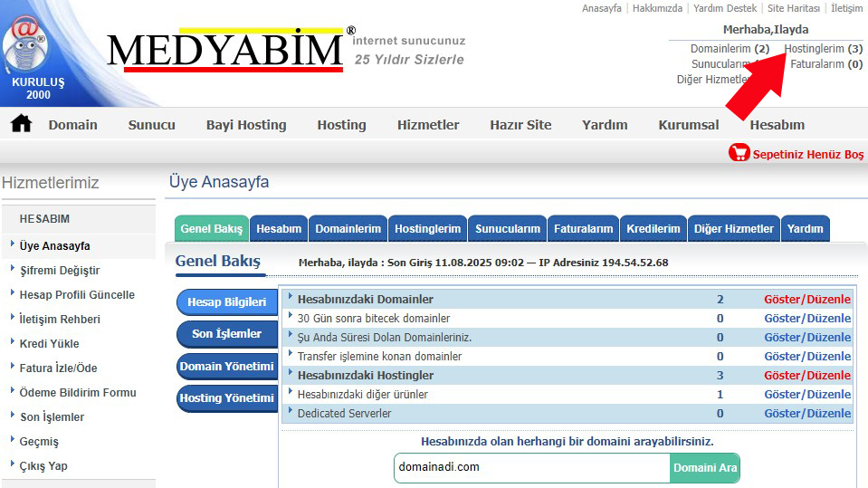Focus the domainadi.com search field
The height and width of the screenshot is (488, 868).
click(x=532, y=468)
